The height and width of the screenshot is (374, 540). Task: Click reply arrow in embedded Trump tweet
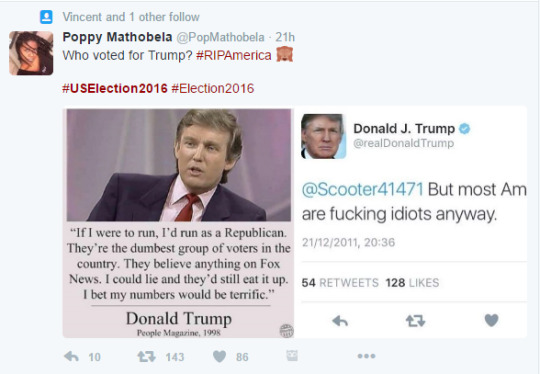coord(340,321)
